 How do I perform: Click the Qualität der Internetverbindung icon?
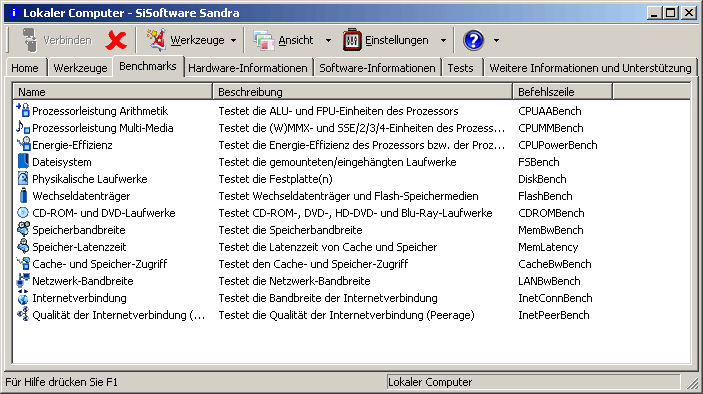pos(23,315)
